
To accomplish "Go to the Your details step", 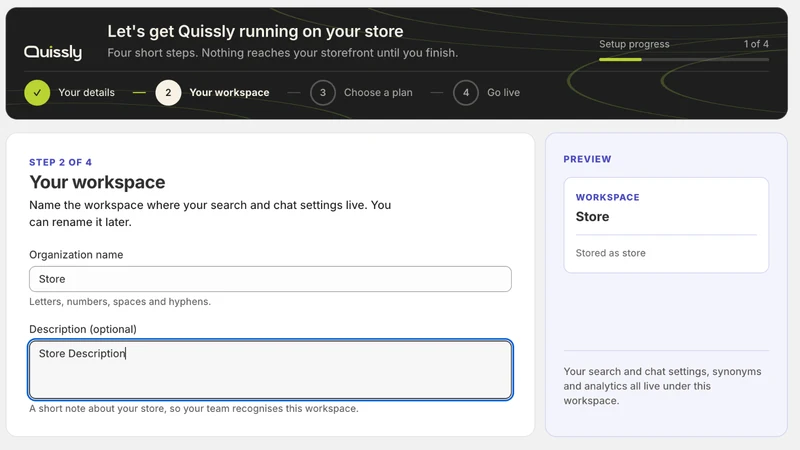I will coord(86,92).
